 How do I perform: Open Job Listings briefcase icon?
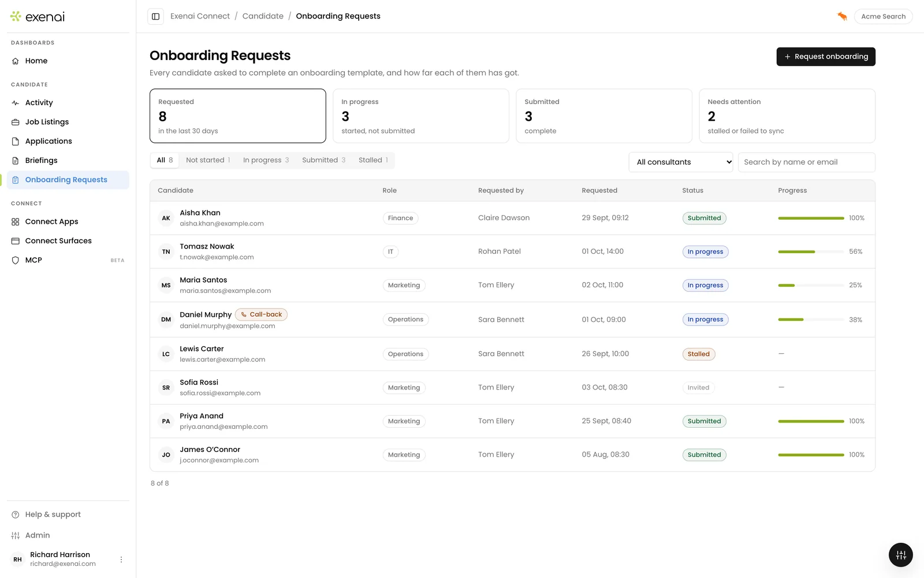pos(16,122)
